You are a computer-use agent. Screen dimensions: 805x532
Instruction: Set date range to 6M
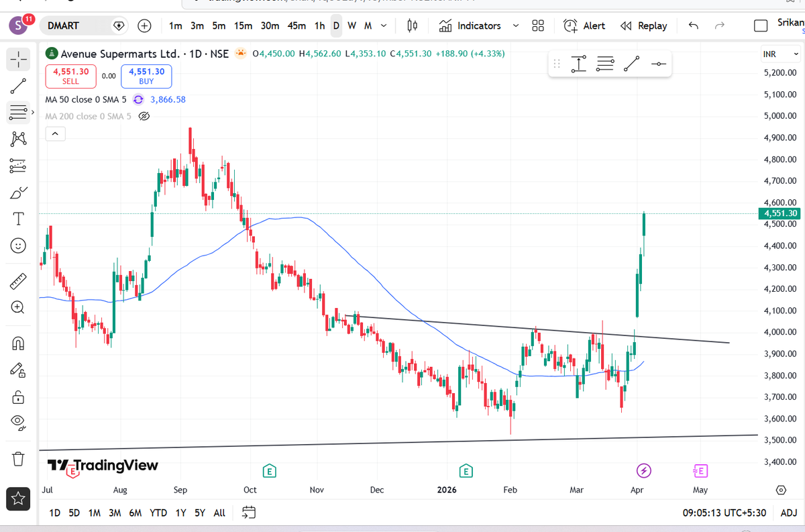136,513
